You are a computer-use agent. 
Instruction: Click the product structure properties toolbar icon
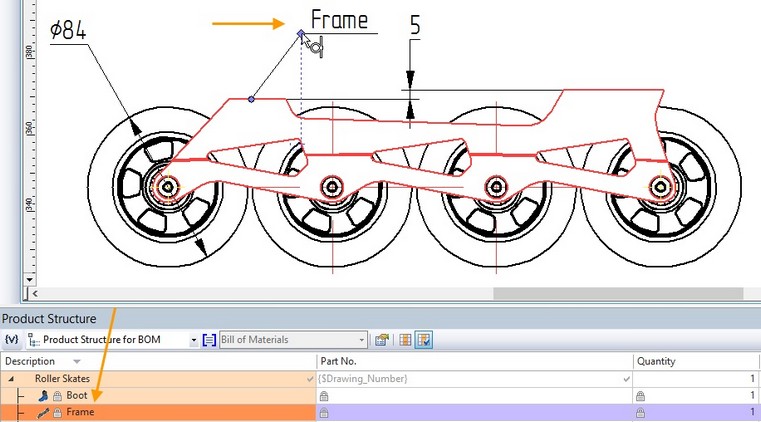382,340
